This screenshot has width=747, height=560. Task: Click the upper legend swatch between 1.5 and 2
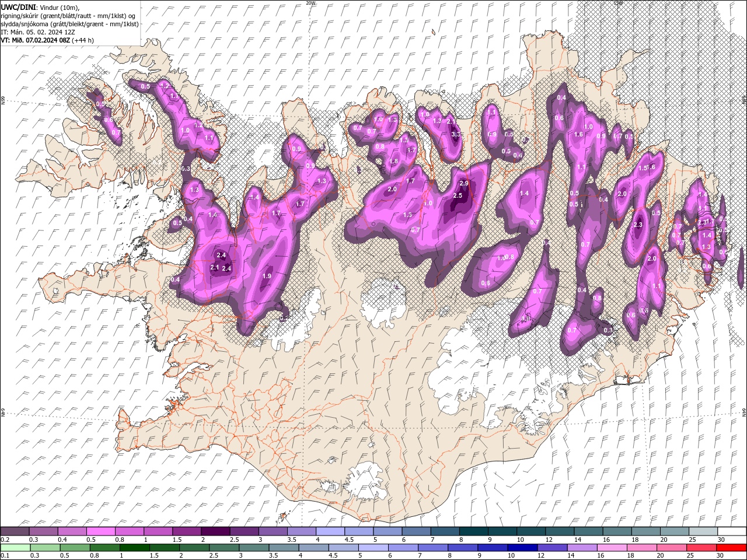[187, 531]
